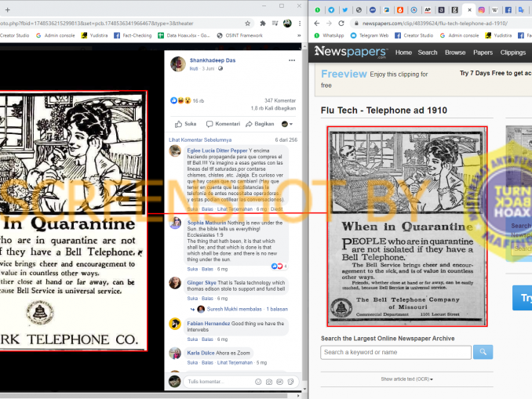
Task: Open the Telegram Web bookmark
Action: 370,35
